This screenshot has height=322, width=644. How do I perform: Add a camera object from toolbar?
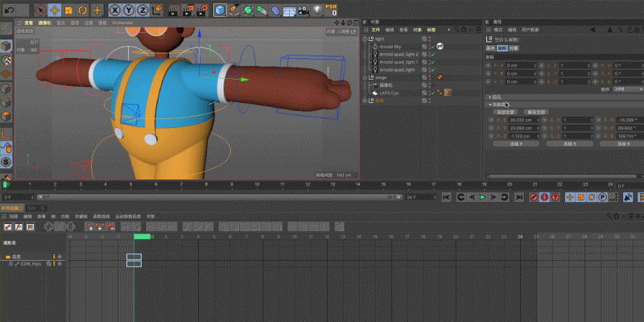point(303,10)
